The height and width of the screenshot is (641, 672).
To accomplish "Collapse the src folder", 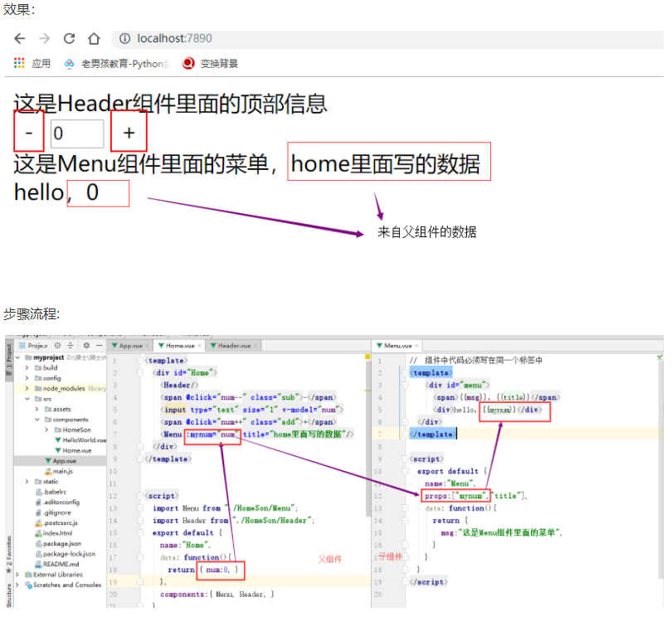I will coord(27,399).
